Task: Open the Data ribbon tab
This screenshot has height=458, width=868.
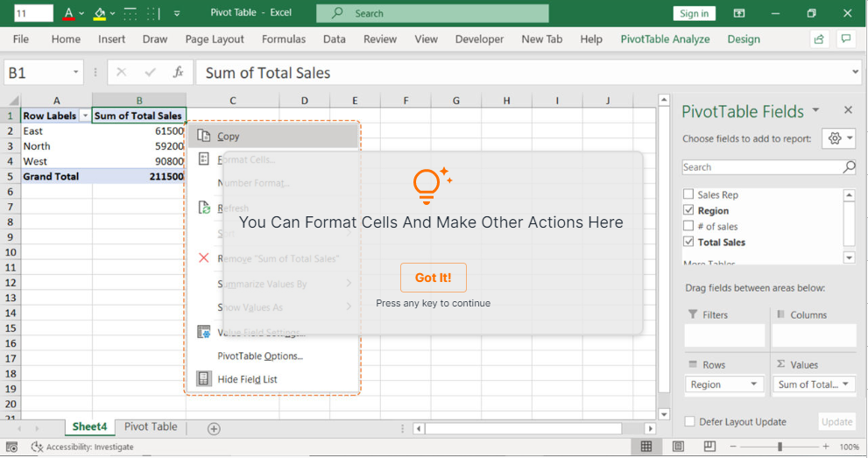Action: (x=335, y=39)
